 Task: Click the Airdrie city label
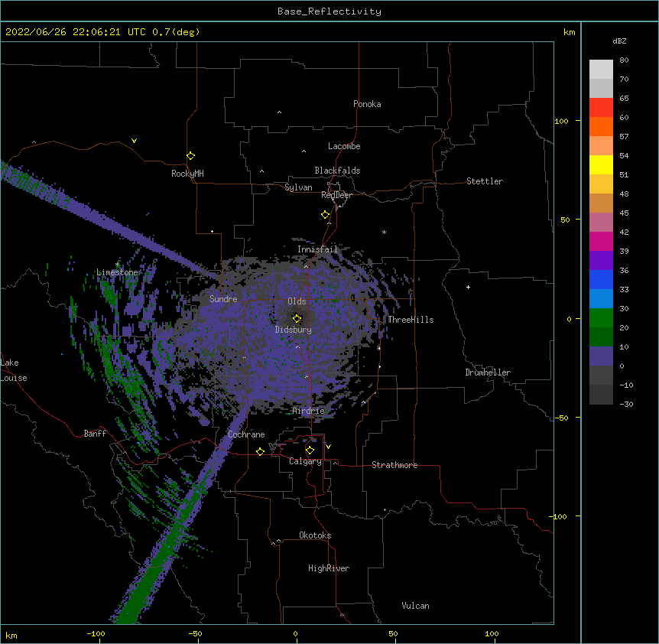(x=309, y=411)
